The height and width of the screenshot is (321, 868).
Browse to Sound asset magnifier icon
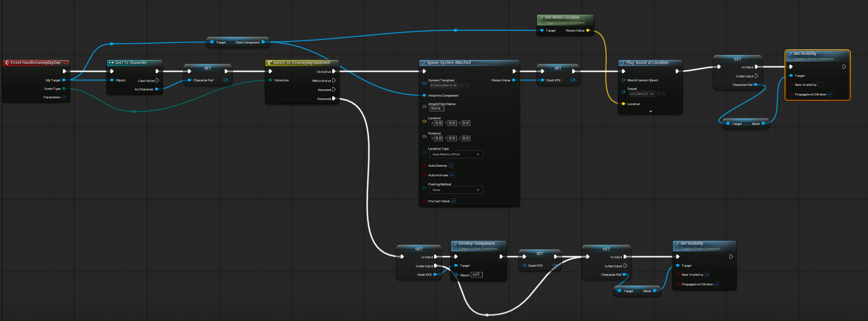point(664,94)
